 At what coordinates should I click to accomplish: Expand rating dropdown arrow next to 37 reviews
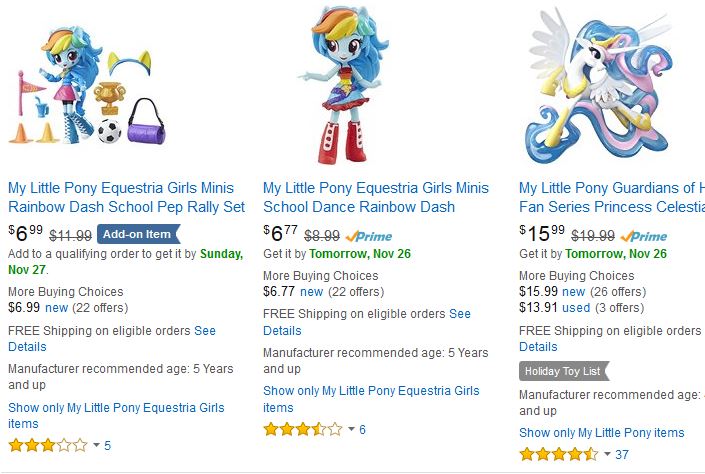pyautogui.click(x=607, y=454)
